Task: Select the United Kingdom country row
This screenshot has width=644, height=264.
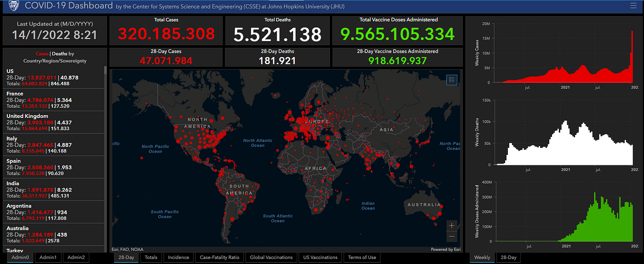Action: 54,123
